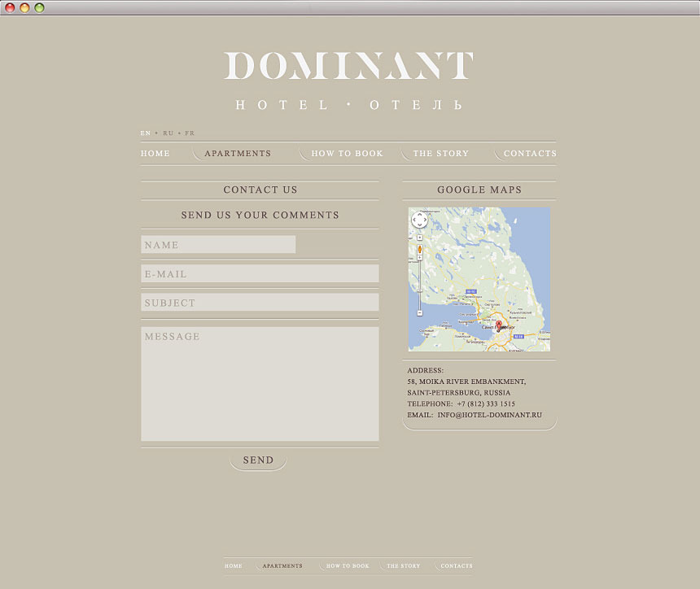Click the DOMINANT hotel logo

click(x=348, y=67)
